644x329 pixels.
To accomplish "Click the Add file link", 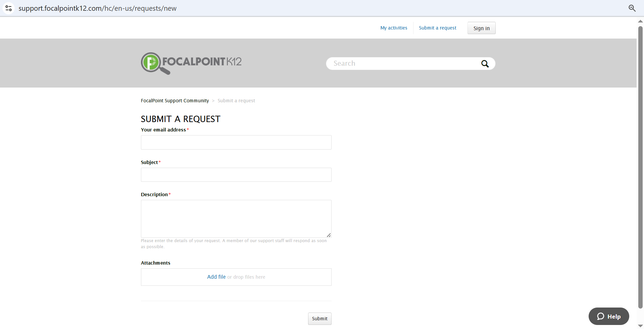I will (x=216, y=277).
